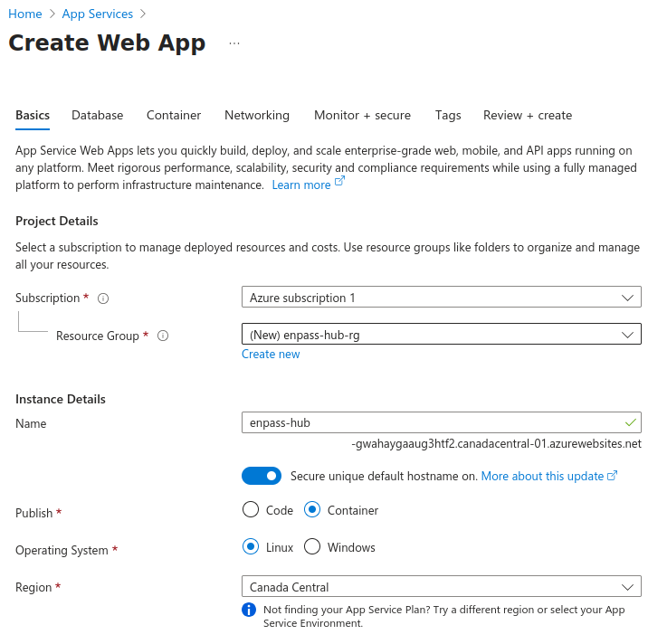
Task: Open the Region dropdown showing Canada Central
Action: pyautogui.click(x=441, y=587)
